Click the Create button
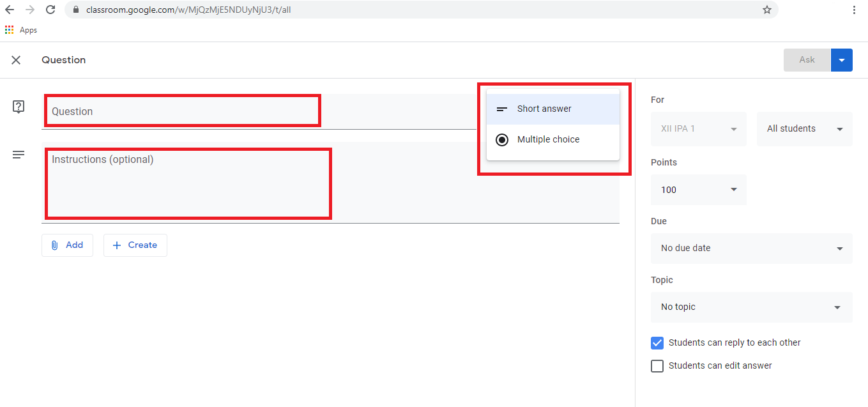The image size is (868, 407). coord(135,245)
